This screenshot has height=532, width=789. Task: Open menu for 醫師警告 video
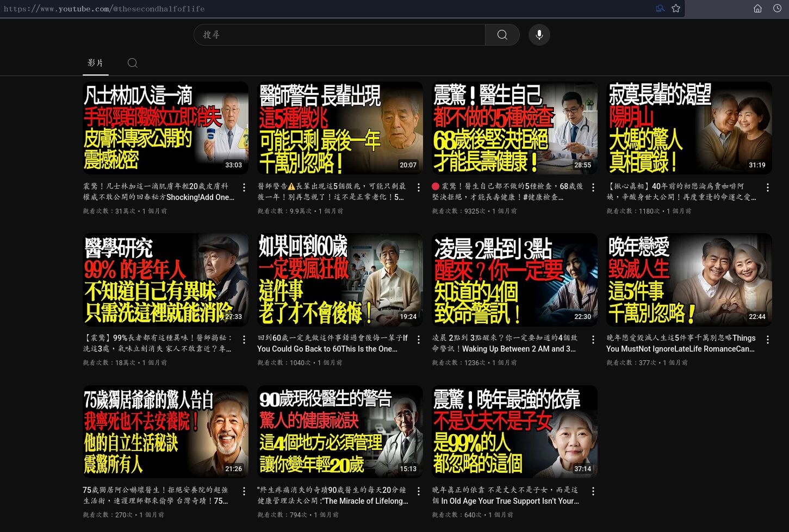pyautogui.click(x=419, y=187)
